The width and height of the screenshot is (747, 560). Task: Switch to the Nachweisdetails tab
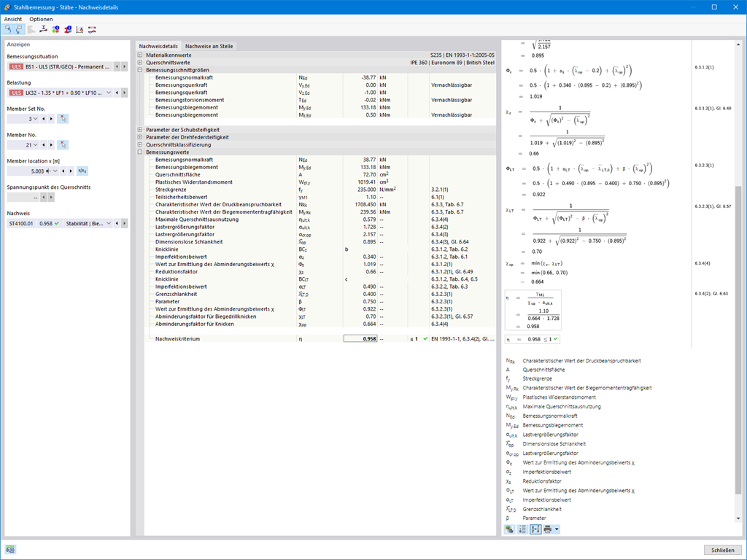(158, 46)
